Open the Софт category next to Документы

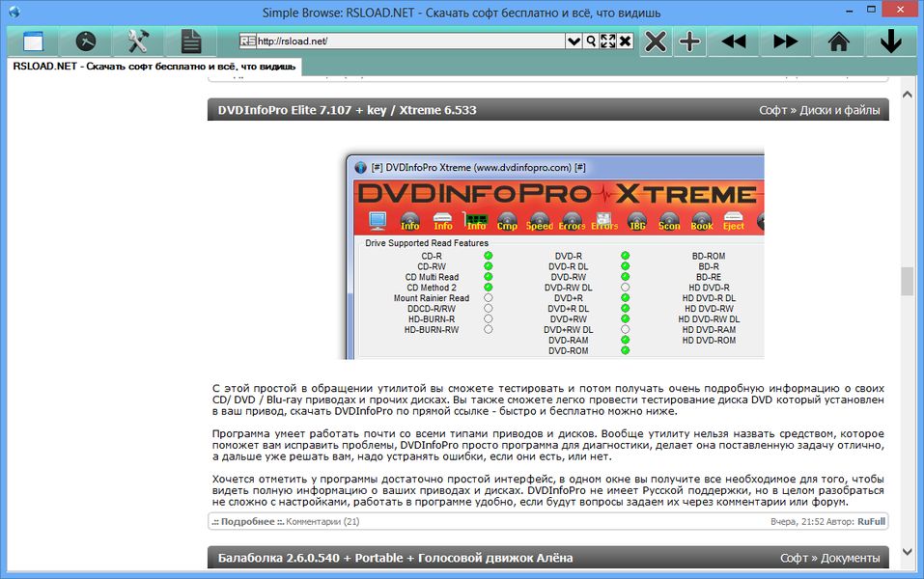[794, 558]
